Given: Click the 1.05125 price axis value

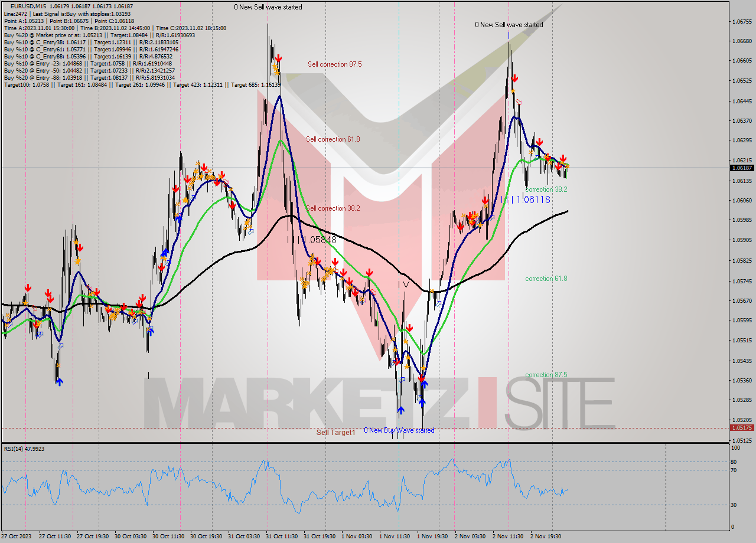Looking at the screenshot, I should click(x=742, y=441).
